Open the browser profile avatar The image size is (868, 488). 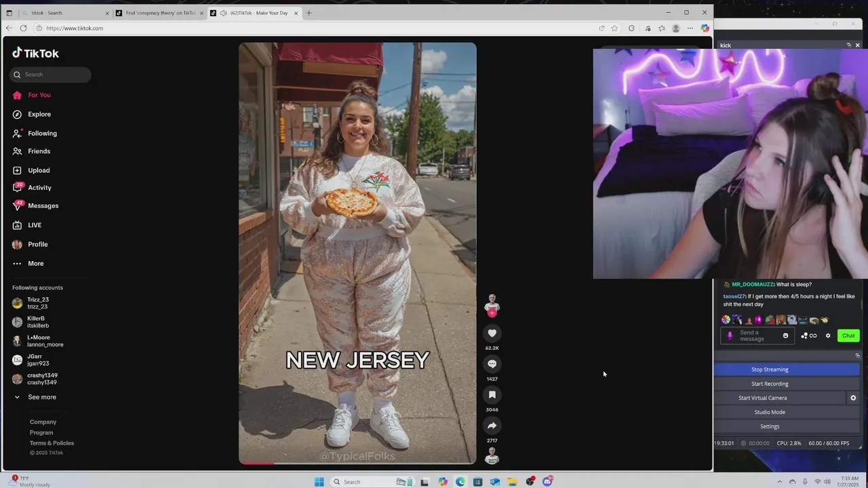(675, 28)
